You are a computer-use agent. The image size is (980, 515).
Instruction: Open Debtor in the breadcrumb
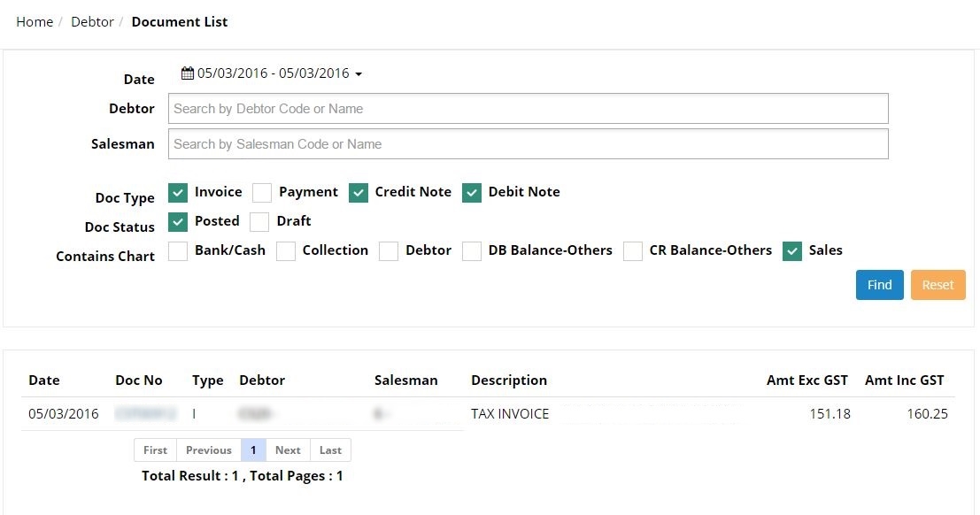(x=92, y=22)
